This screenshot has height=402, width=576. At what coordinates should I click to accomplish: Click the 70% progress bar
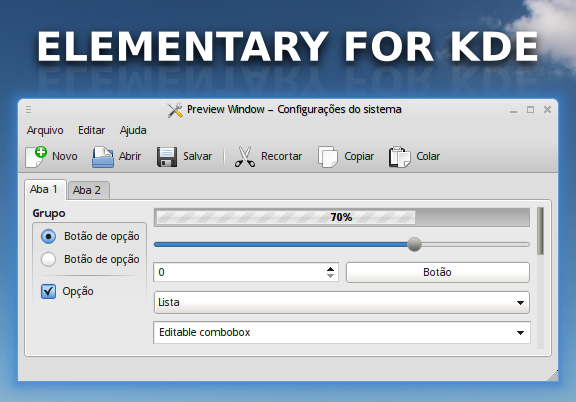(342, 217)
